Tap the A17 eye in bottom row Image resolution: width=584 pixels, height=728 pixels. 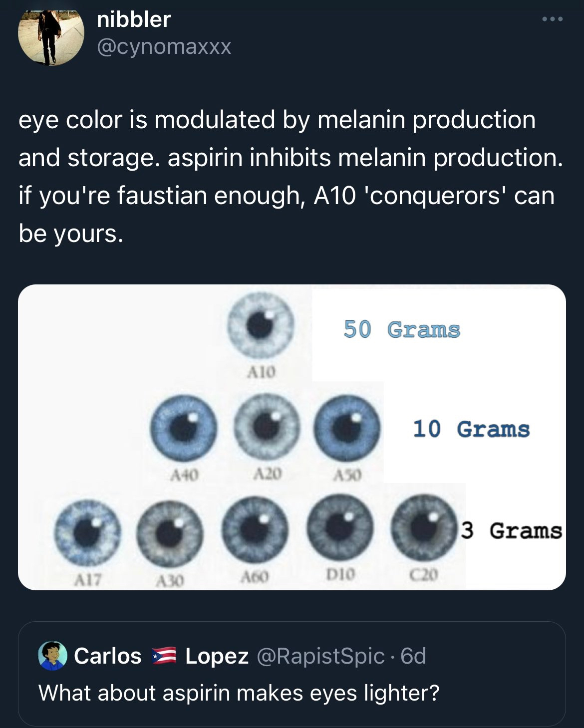click(87, 532)
